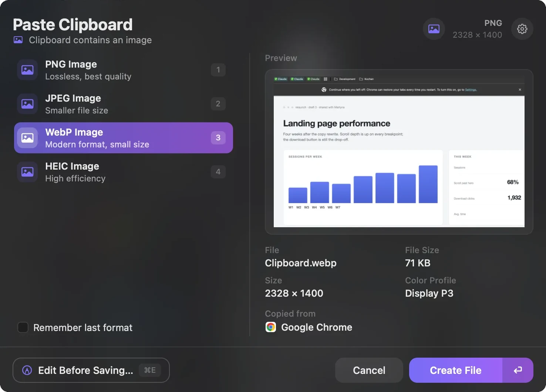Click the shortcut badge 4 for HEIC
546x392 pixels.
pyautogui.click(x=218, y=172)
